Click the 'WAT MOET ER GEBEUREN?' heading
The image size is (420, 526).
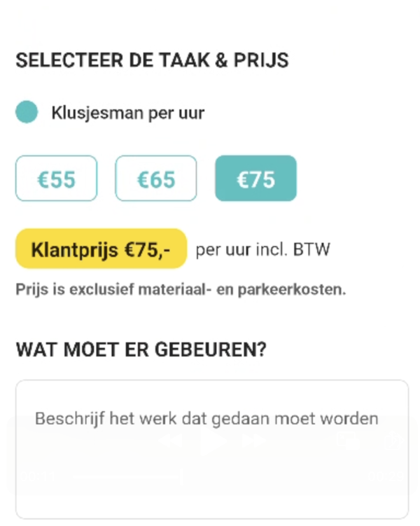pos(141,349)
